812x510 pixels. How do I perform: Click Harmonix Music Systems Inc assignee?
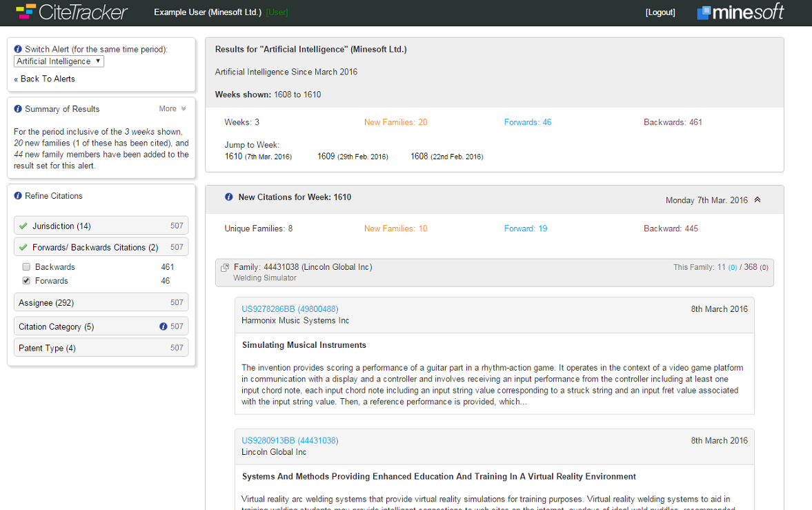click(x=295, y=321)
